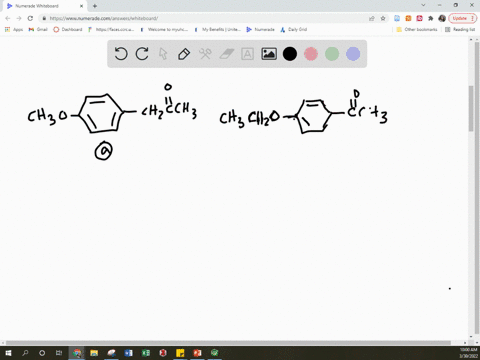This screenshot has width=480, height=360.
Task: Click the vertical scrollbar thumb
Action: (471, 108)
